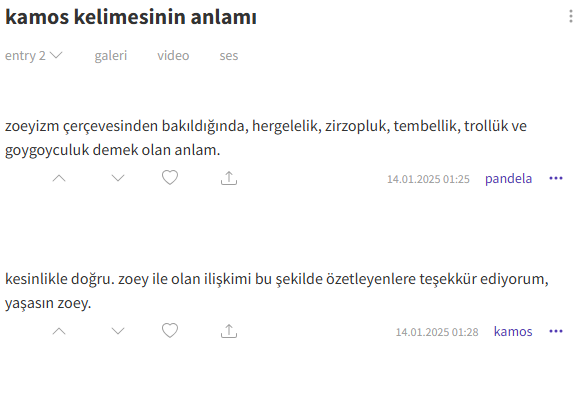The height and width of the screenshot is (394, 581).
Task: Switch to the ses tab
Action: [x=229, y=56]
